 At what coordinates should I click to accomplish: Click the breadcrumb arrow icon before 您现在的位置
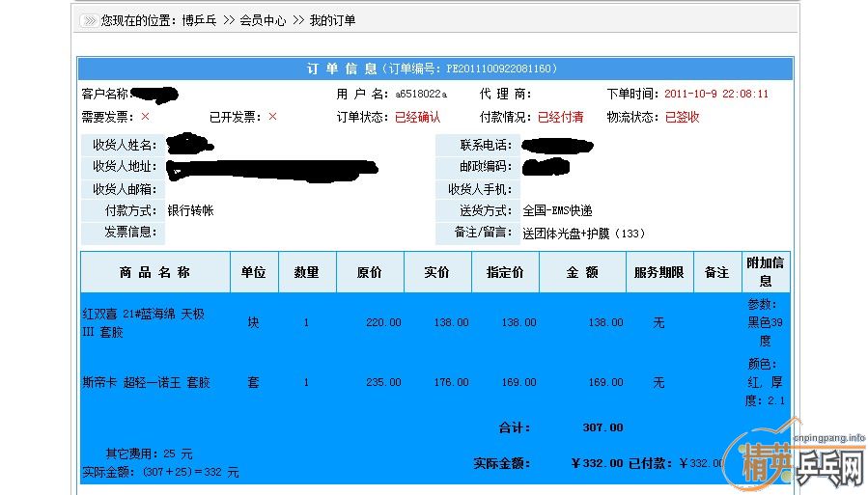click(x=89, y=21)
